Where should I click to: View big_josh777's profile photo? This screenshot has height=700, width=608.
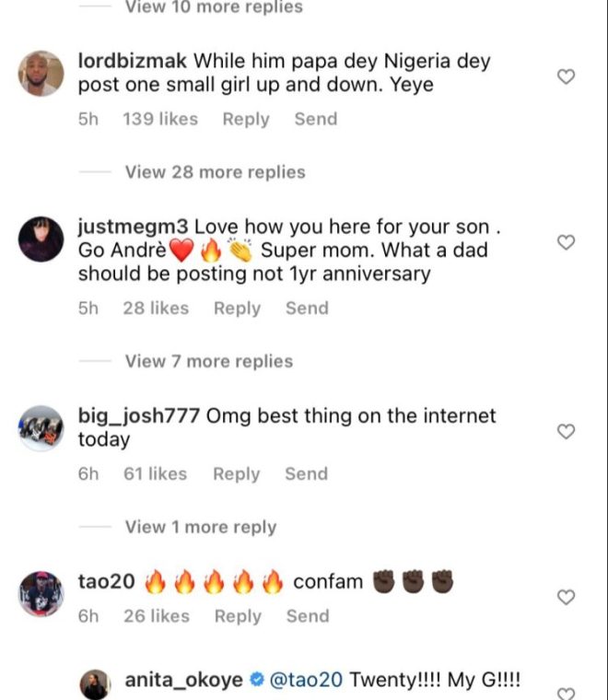(x=41, y=428)
